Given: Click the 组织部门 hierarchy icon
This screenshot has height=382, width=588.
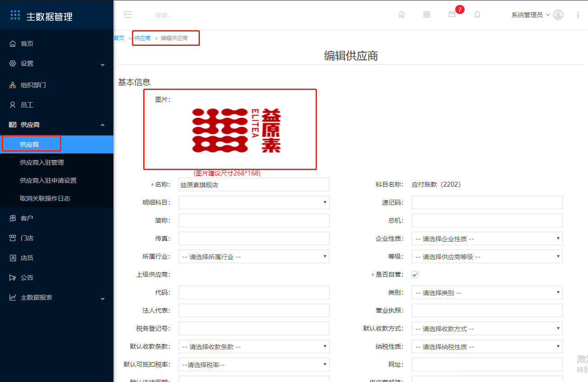Looking at the screenshot, I should [x=13, y=85].
